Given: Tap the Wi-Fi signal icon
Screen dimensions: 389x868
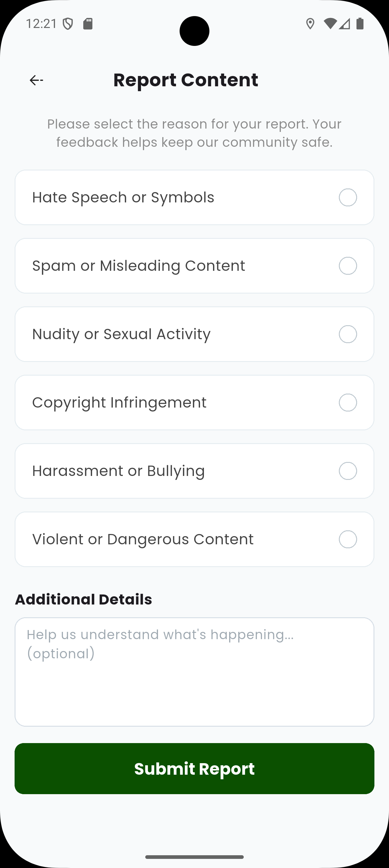Looking at the screenshot, I should [330, 24].
